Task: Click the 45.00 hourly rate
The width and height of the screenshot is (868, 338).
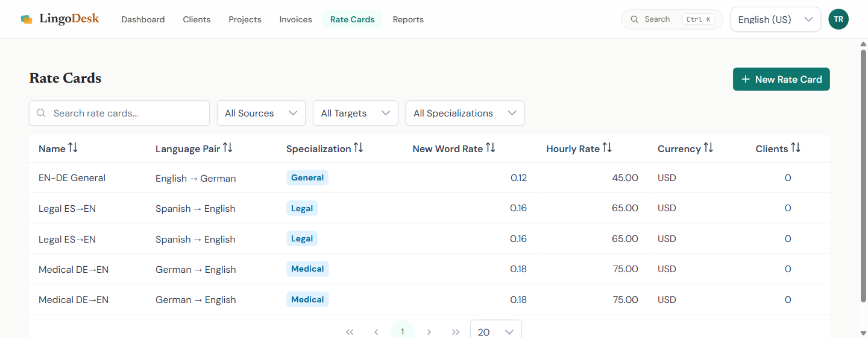Action: point(625,177)
